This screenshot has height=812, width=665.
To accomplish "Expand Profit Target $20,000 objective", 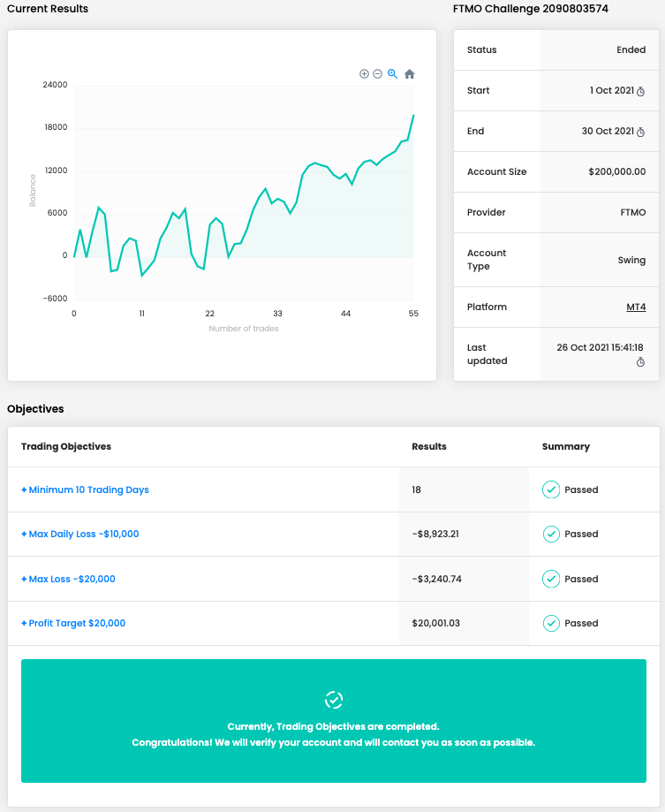I will click(x=73, y=623).
